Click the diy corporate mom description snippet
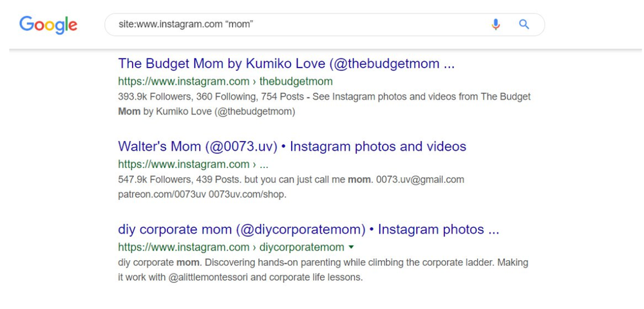Screen dimensions: 644x309 [323, 270]
